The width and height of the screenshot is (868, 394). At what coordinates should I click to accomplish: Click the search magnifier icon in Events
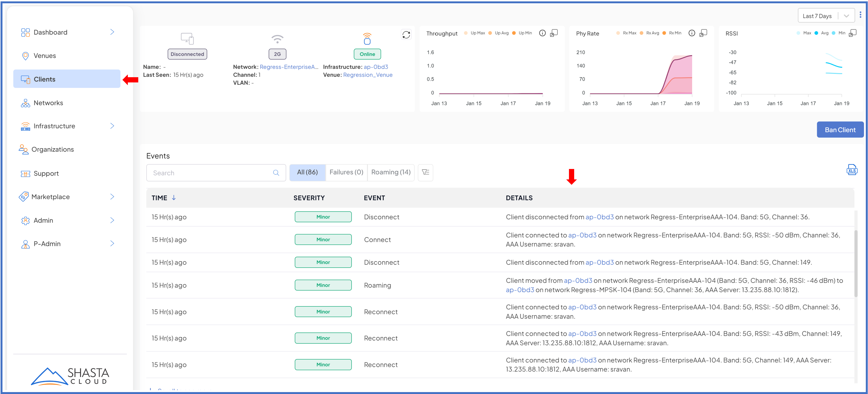(276, 173)
